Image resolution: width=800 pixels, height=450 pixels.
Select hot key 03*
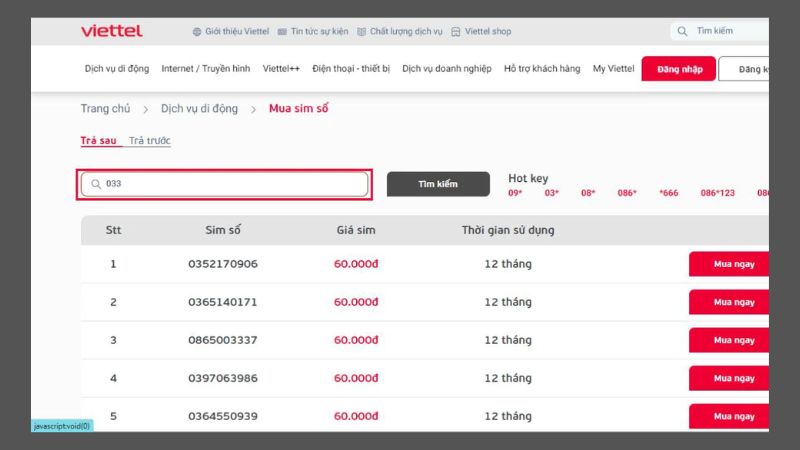552,193
